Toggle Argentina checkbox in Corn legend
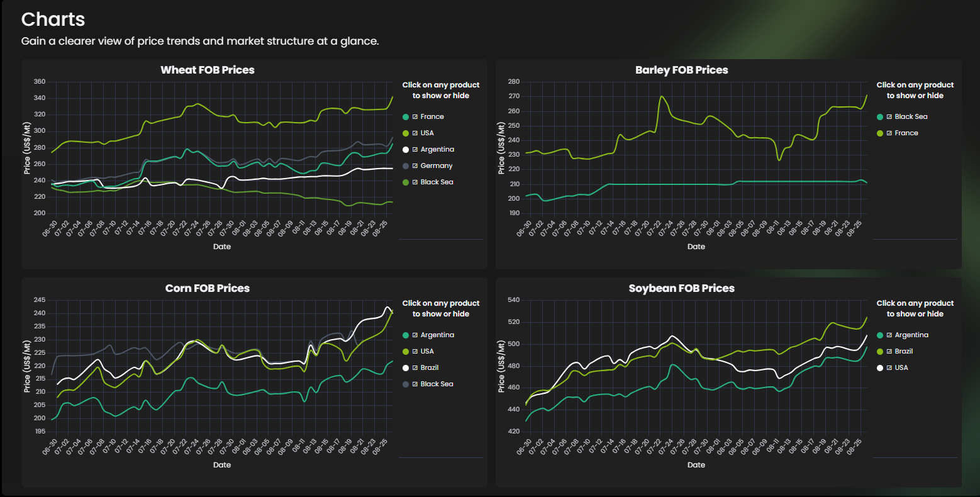 [415, 335]
